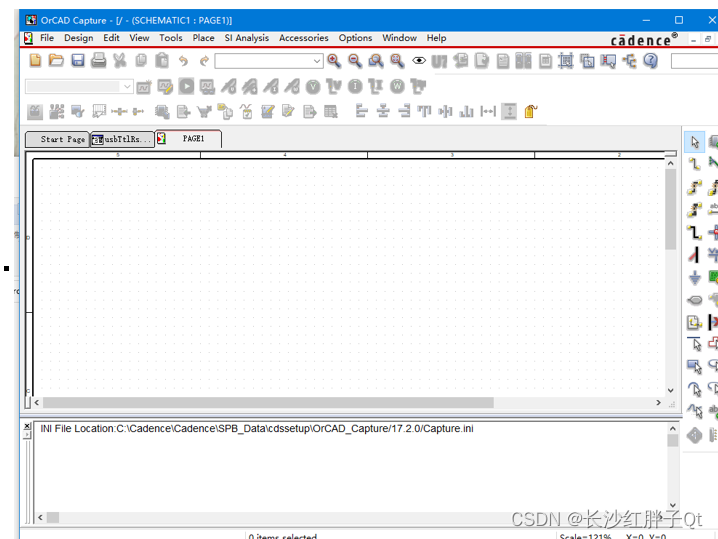
Task: Select the Place Wire tool in palette
Action: point(695,163)
